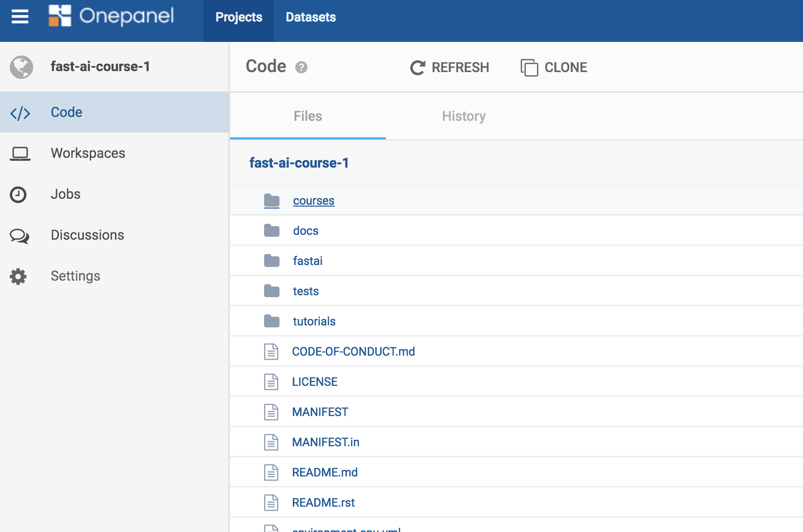Click the clone copy icon
The image size is (803, 532).
tap(530, 68)
